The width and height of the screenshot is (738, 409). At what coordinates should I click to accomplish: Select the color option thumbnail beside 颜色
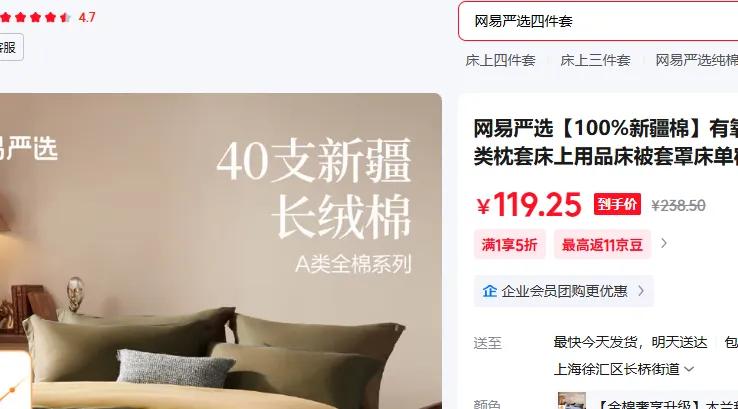point(572,401)
